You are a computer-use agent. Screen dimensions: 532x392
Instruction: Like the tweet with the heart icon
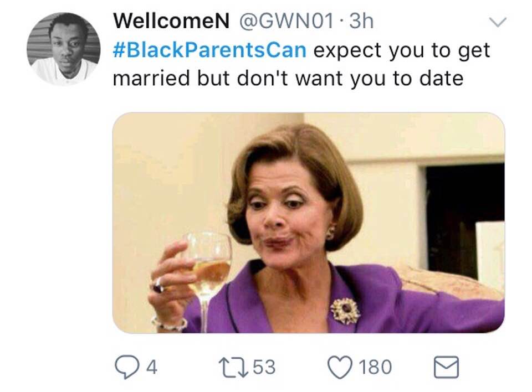[x=340, y=367]
